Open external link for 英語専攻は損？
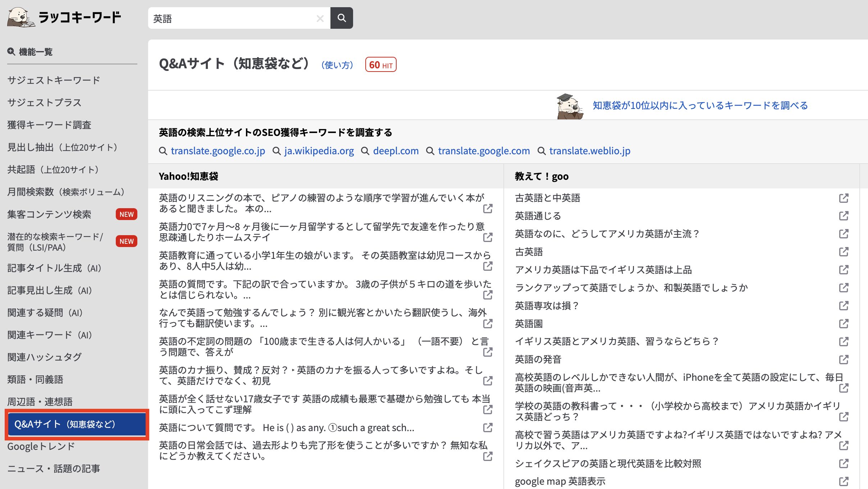 [844, 306]
